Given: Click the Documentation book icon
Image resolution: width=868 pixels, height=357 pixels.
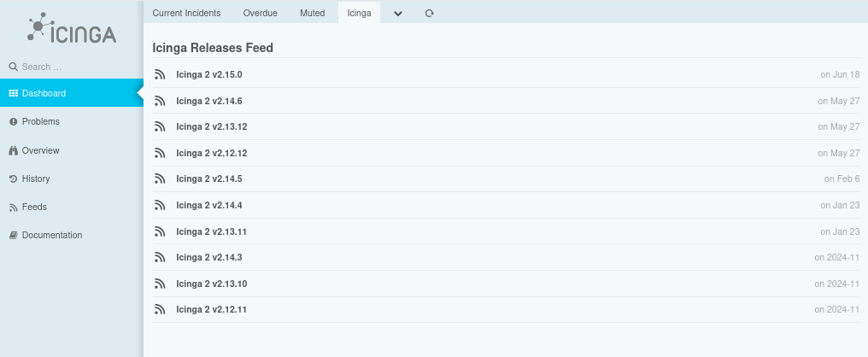Looking at the screenshot, I should 14,235.
